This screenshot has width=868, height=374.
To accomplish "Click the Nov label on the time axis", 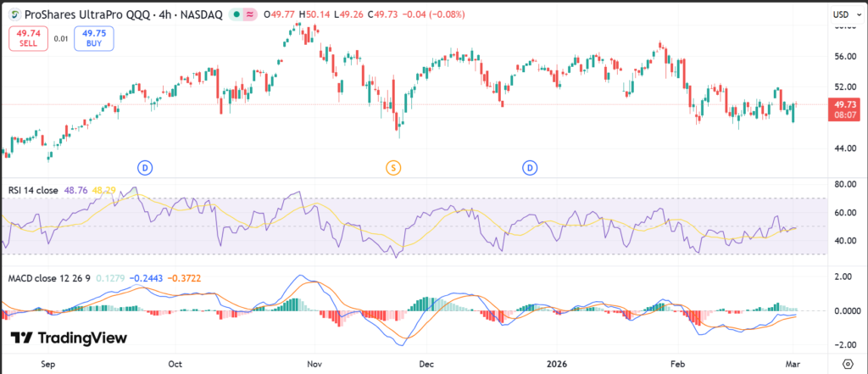I will [x=314, y=364].
